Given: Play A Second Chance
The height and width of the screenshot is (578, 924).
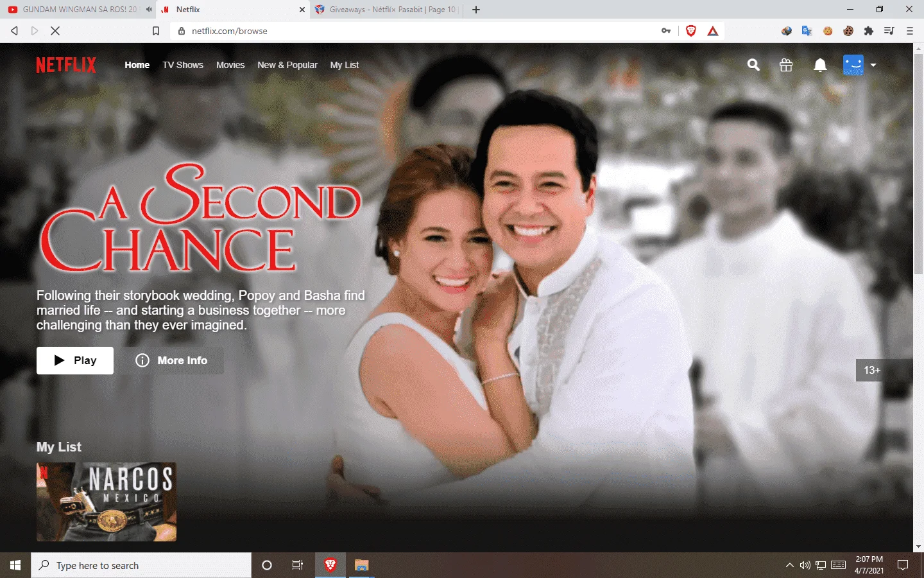Looking at the screenshot, I should click(75, 360).
